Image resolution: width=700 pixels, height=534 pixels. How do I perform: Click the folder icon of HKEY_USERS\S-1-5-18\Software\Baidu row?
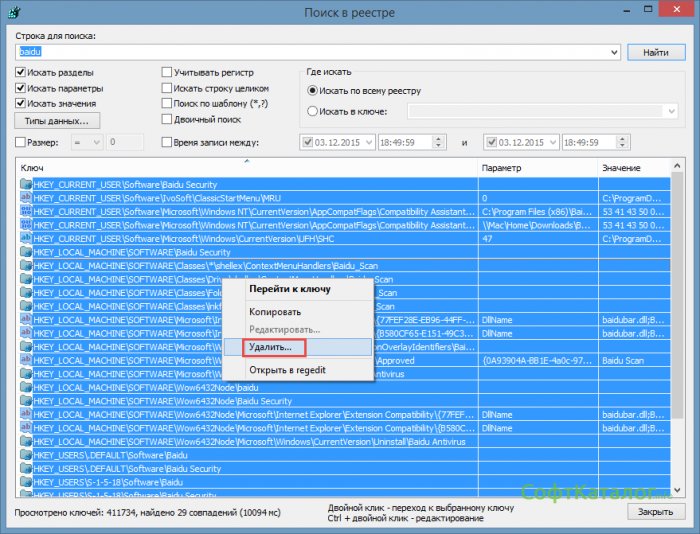(x=26, y=482)
